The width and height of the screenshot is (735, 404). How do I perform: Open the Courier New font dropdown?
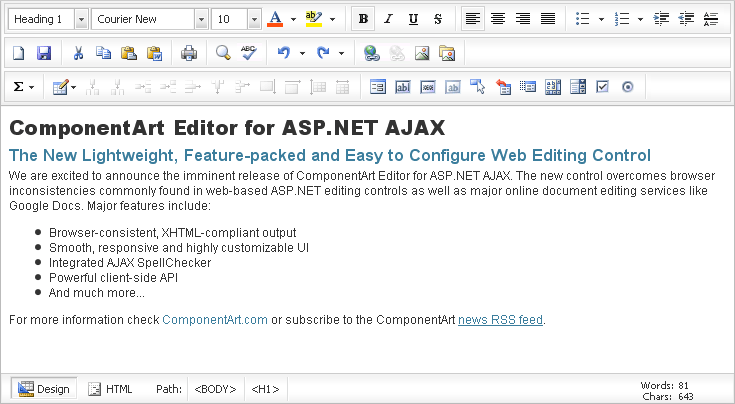point(202,19)
